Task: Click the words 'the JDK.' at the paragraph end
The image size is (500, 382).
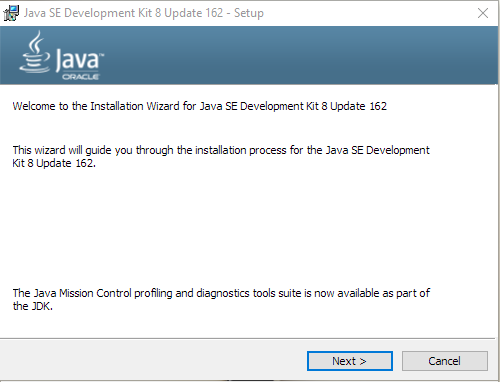Action: click(x=33, y=306)
